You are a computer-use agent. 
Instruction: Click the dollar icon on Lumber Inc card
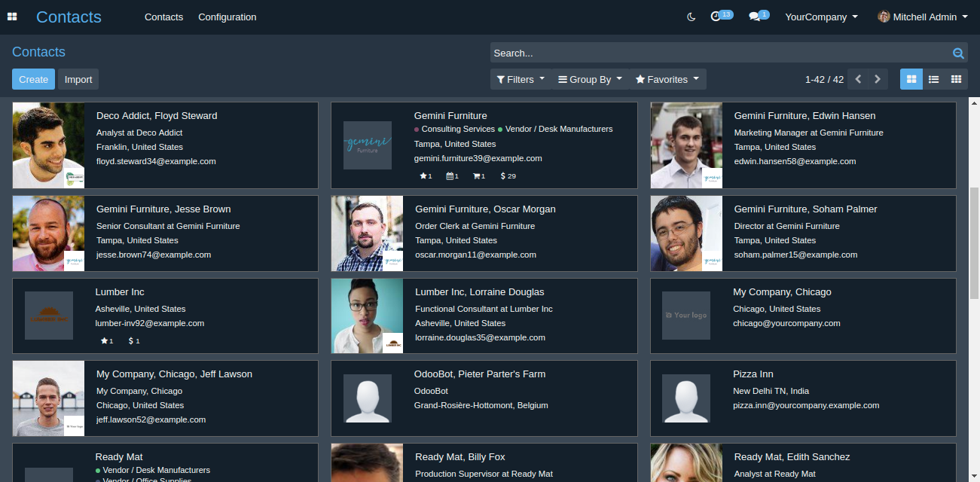click(x=132, y=341)
